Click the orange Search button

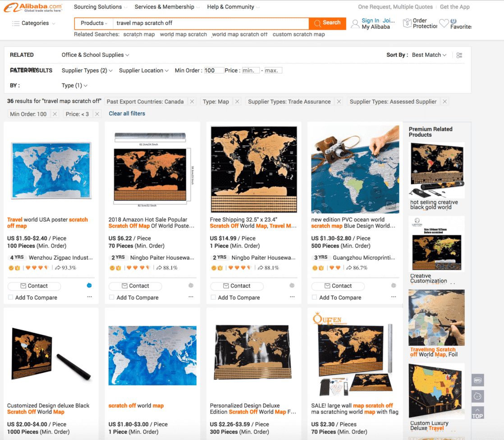tap(327, 23)
